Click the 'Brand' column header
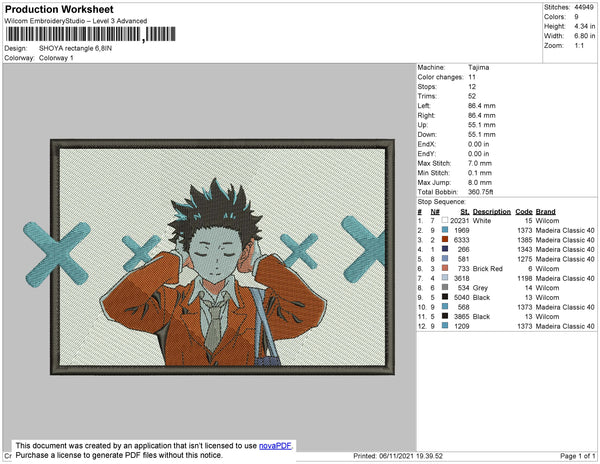Screen dimensions: 600x464 click(545, 212)
